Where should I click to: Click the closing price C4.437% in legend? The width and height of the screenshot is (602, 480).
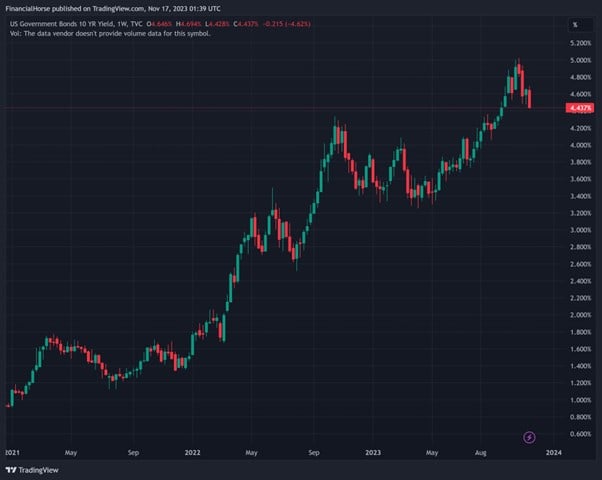coord(246,24)
